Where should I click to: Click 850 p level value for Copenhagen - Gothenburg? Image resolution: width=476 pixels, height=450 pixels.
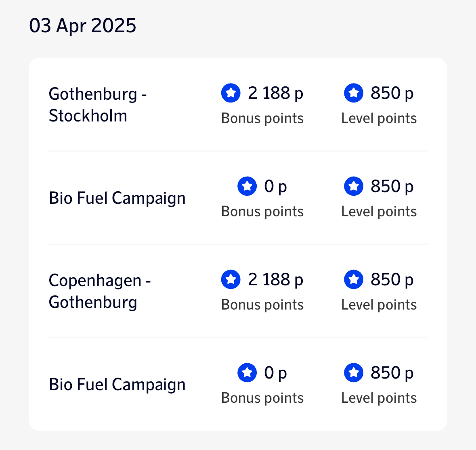[392, 280]
